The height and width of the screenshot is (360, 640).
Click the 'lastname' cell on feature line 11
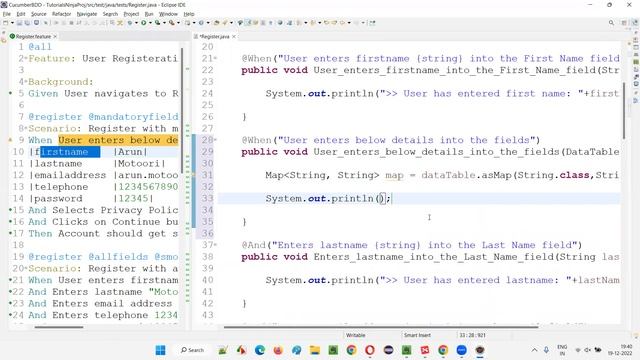(58, 164)
